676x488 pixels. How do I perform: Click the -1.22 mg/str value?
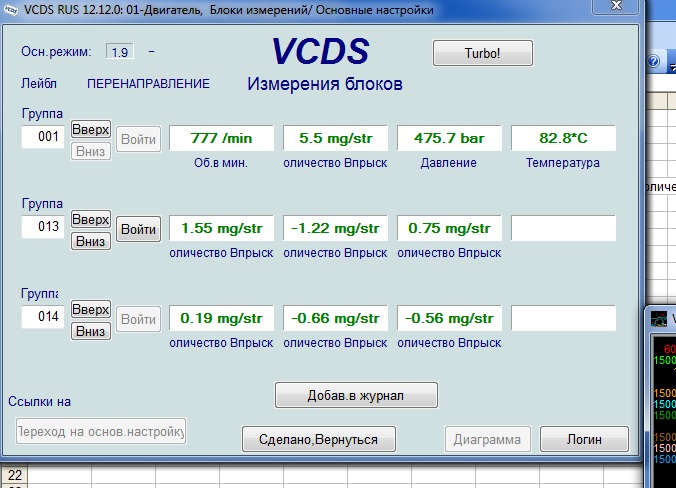(x=335, y=228)
